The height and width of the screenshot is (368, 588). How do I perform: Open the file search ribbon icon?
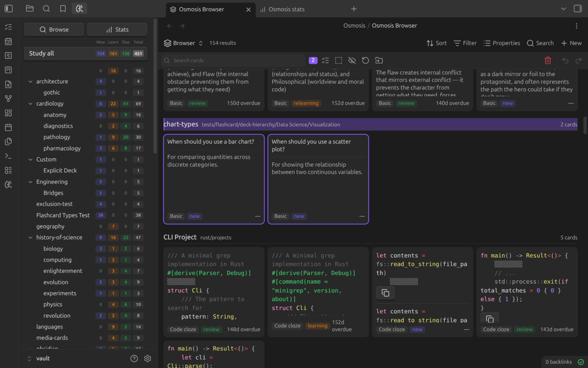[x=9, y=84]
